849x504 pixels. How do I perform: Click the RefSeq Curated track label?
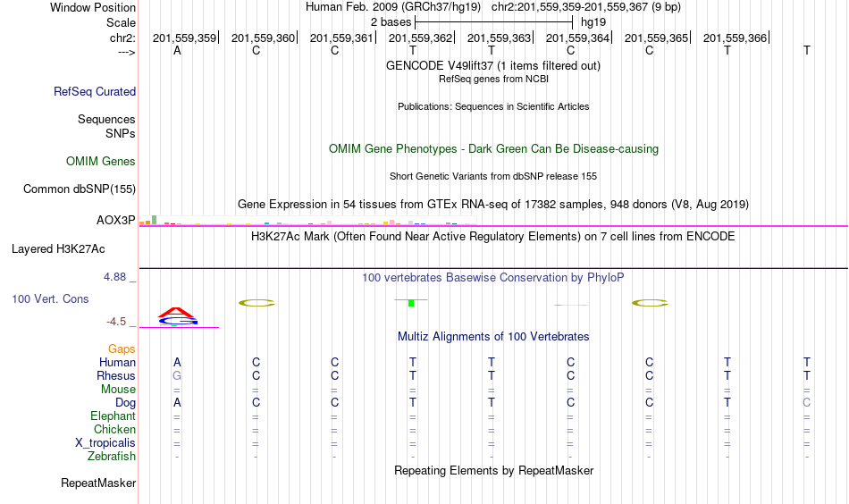[x=94, y=91]
